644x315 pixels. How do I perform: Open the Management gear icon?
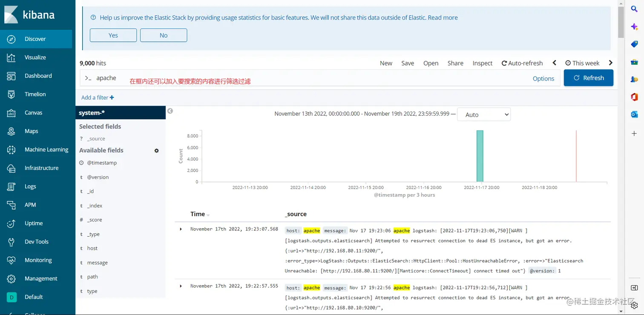coord(11,279)
